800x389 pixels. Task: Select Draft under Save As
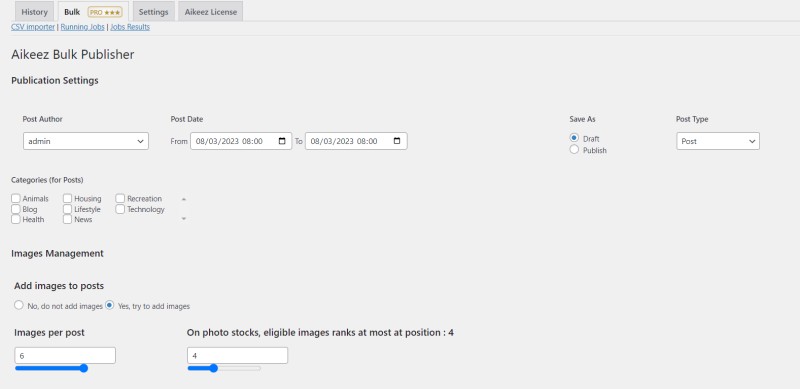574,138
